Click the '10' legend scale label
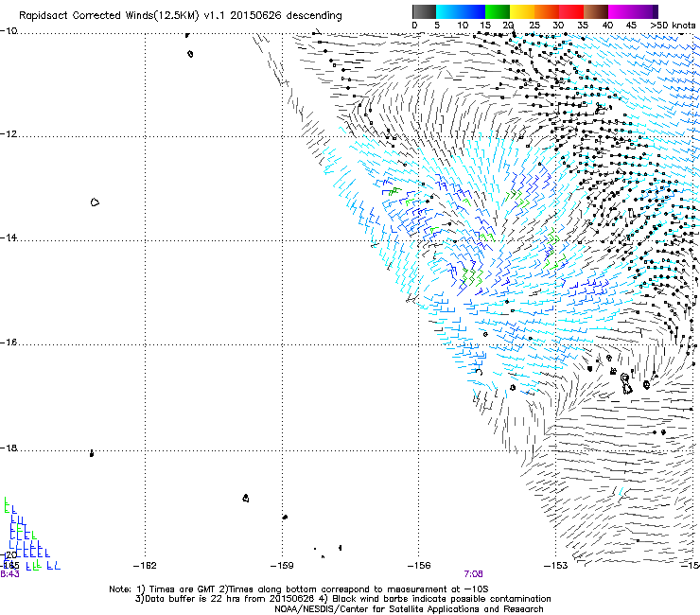 click(463, 26)
